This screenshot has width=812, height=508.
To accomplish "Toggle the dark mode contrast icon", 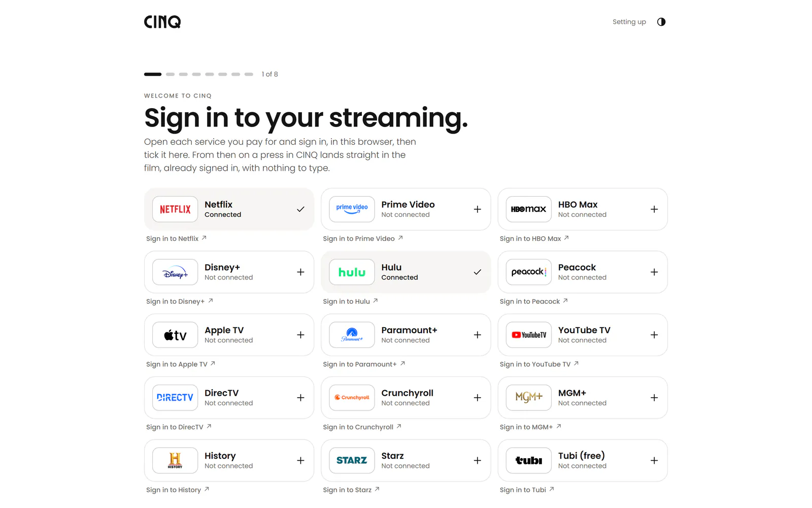I will coord(661,22).
